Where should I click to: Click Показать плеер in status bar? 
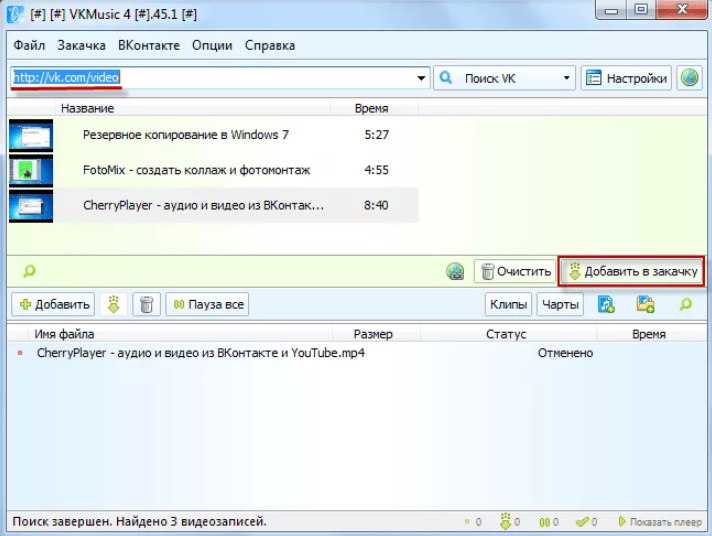660,522
